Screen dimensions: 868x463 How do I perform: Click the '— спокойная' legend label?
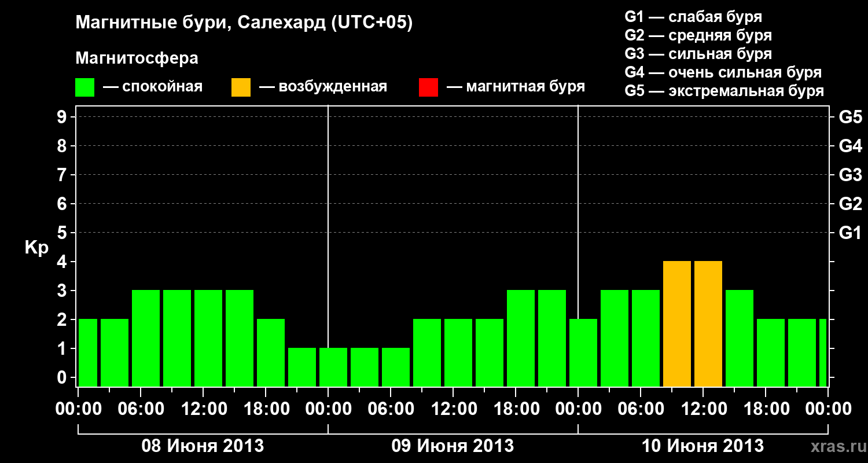[x=153, y=87]
